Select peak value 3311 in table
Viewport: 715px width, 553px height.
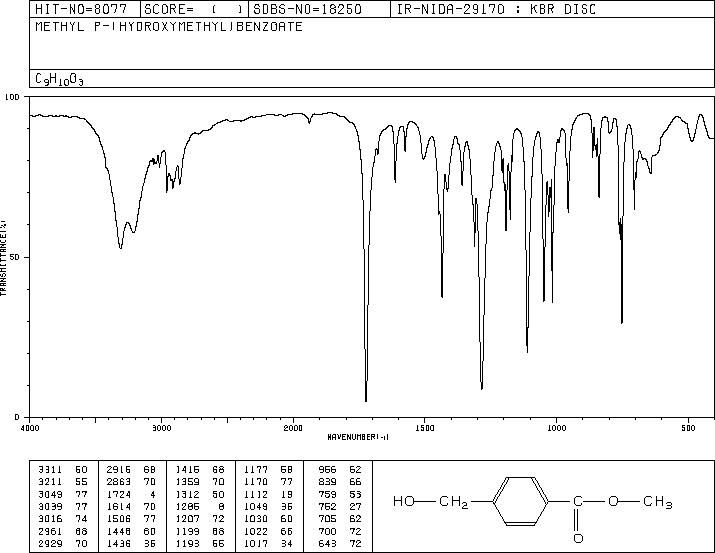pos(50,470)
